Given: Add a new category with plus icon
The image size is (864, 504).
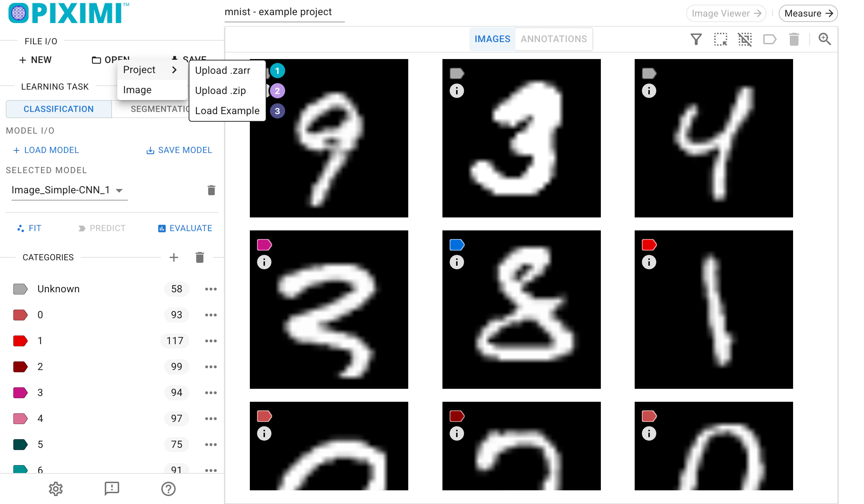Looking at the screenshot, I should click(174, 257).
